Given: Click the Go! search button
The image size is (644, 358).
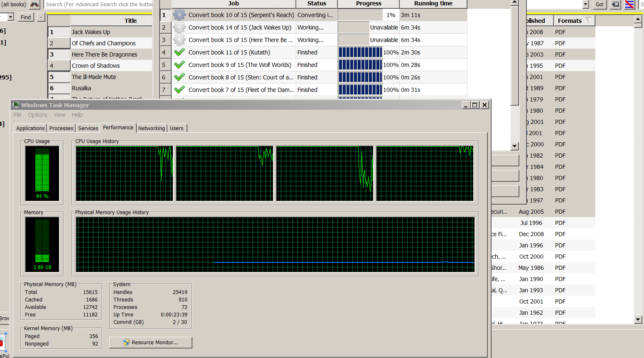Looking at the screenshot, I should (x=600, y=5).
